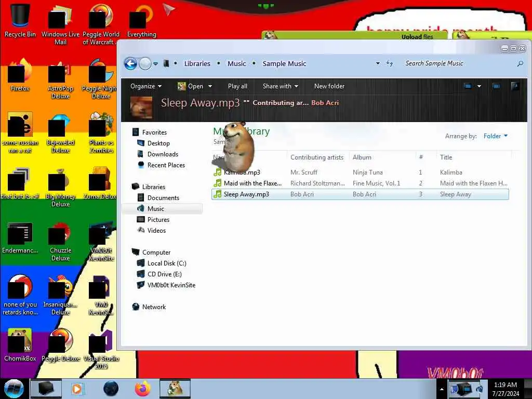This screenshot has height=399, width=532.
Task: Open Firefox desktop icon
Action: point(20,75)
